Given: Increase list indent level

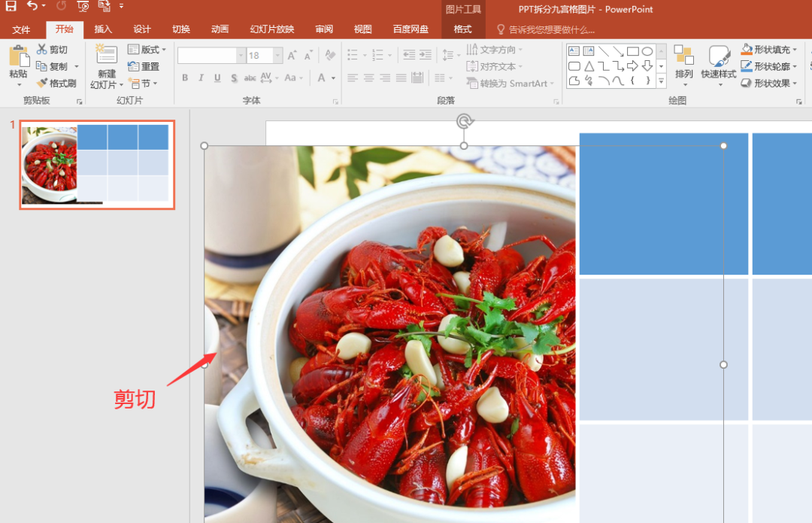Looking at the screenshot, I should [425, 55].
